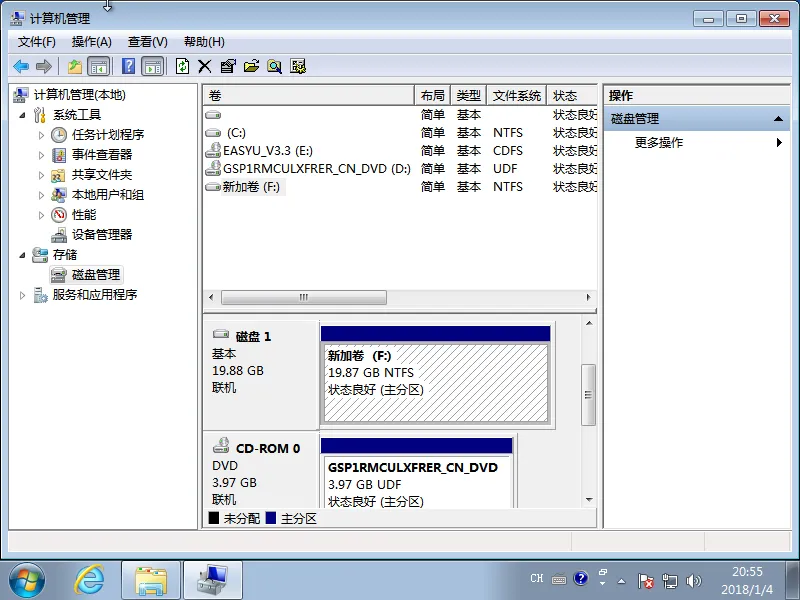Click the Open folder toolbar icon
800x600 pixels.
[x=251, y=66]
